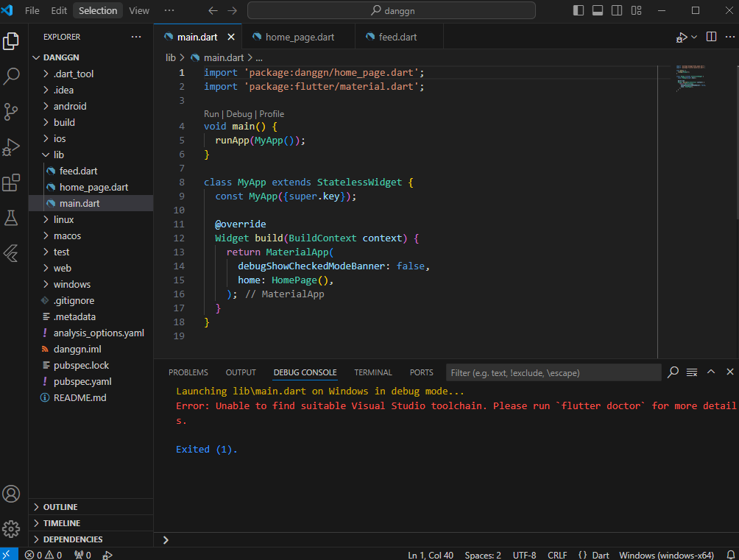Collapse the lib folder

(46, 155)
